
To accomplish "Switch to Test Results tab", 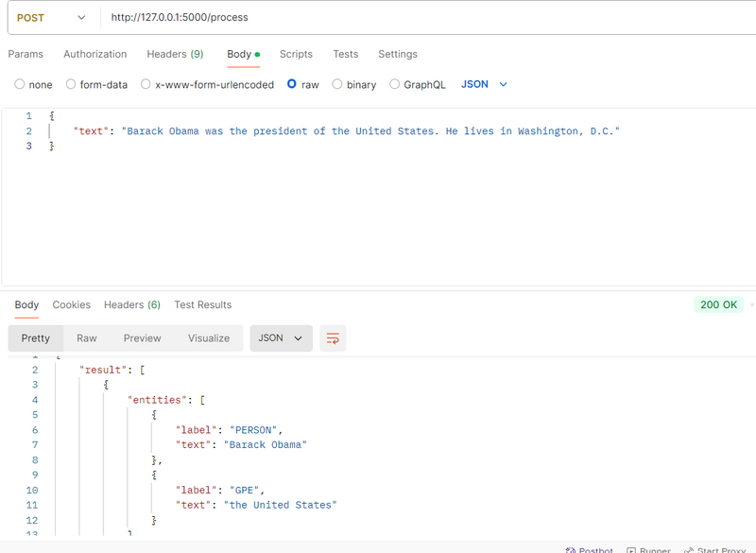I will point(202,304).
